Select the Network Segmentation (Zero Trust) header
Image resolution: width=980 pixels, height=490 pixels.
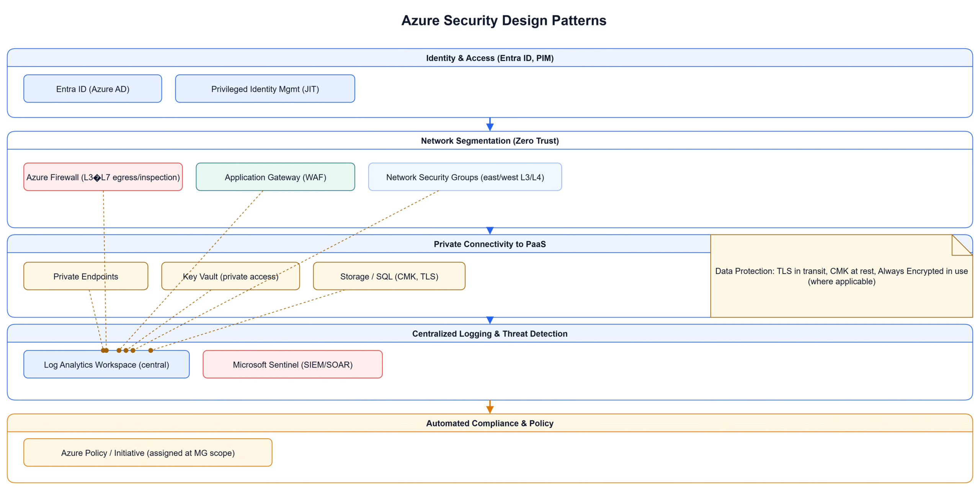(x=490, y=141)
